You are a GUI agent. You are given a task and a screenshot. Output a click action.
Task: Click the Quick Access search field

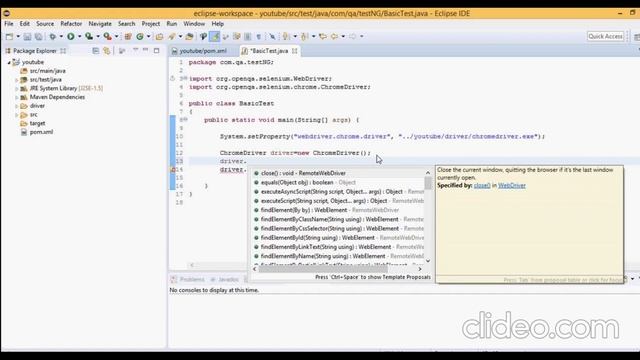click(x=606, y=36)
